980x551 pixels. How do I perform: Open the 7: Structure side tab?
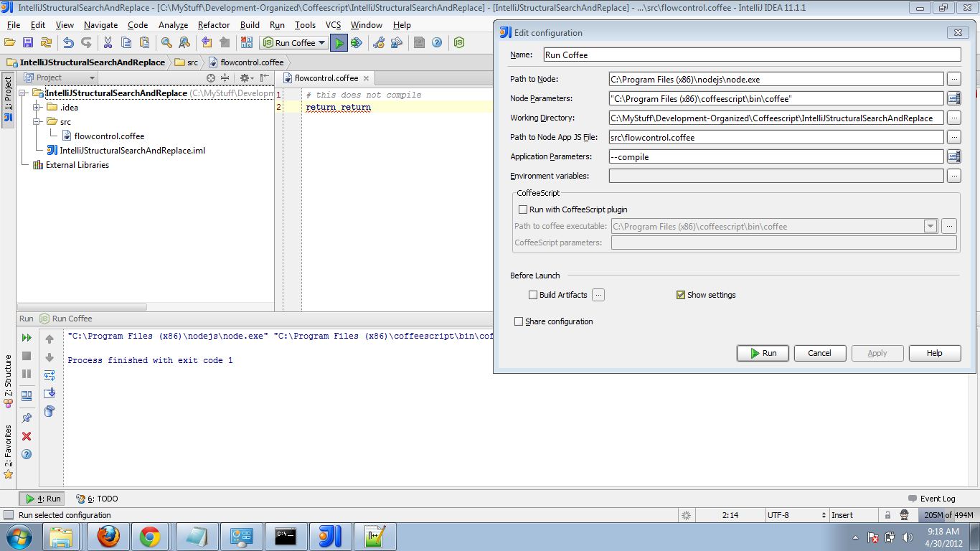pyautogui.click(x=9, y=382)
